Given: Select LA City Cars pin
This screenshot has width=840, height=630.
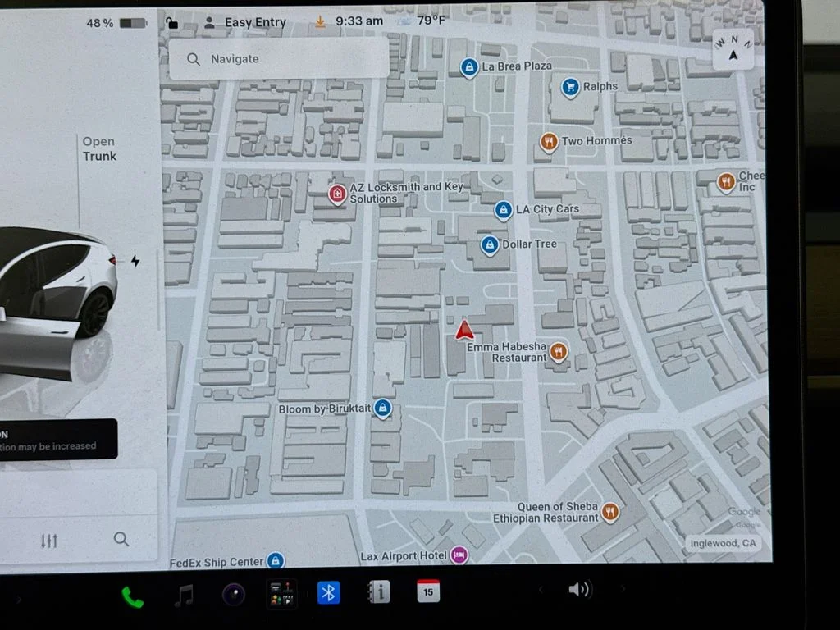Looking at the screenshot, I should pos(503,211).
